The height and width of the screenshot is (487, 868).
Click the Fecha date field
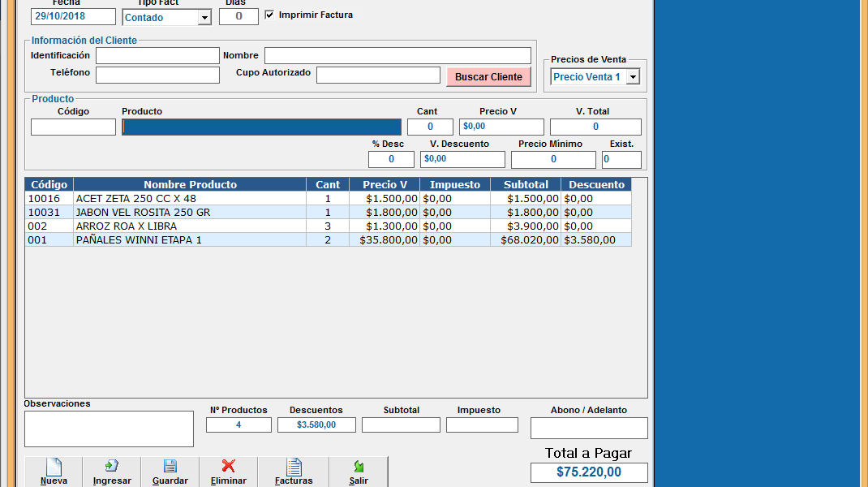point(73,17)
